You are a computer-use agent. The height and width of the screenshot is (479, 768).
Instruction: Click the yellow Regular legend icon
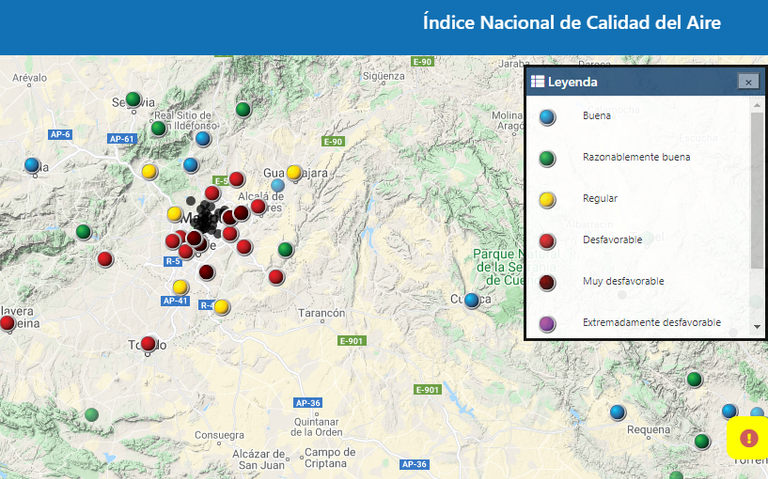click(547, 200)
